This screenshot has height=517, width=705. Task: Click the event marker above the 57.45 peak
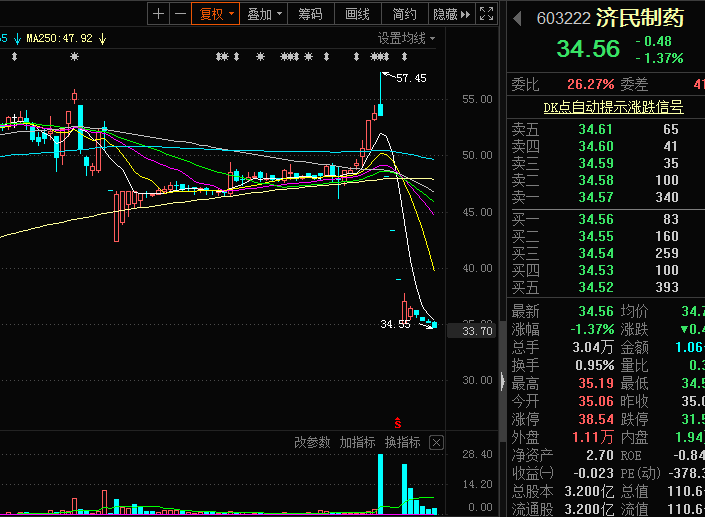(380, 57)
